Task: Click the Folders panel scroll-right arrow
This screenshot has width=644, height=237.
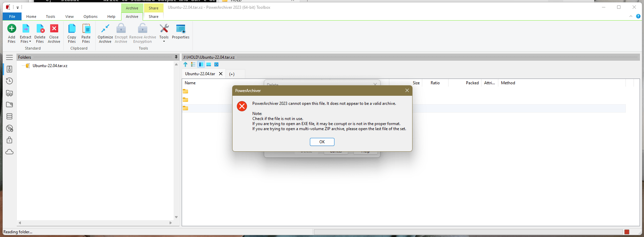Action: click(x=171, y=223)
